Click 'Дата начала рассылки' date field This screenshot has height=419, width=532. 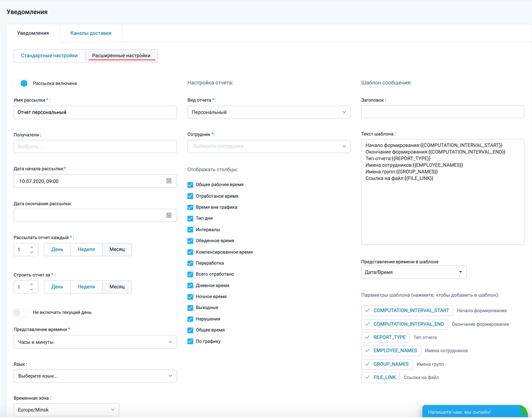pyautogui.click(x=95, y=181)
